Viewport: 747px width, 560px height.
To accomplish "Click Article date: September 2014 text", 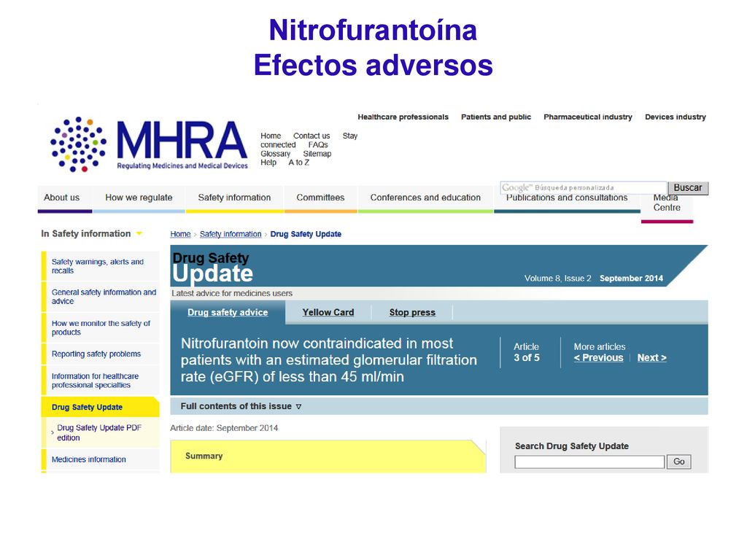I will pyautogui.click(x=224, y=428).
